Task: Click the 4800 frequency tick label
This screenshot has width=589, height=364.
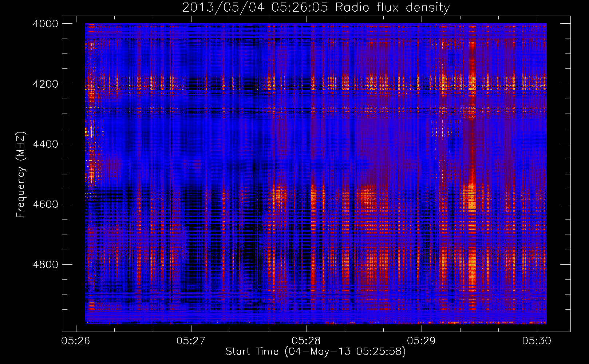Action: click(x=46, y=265)
